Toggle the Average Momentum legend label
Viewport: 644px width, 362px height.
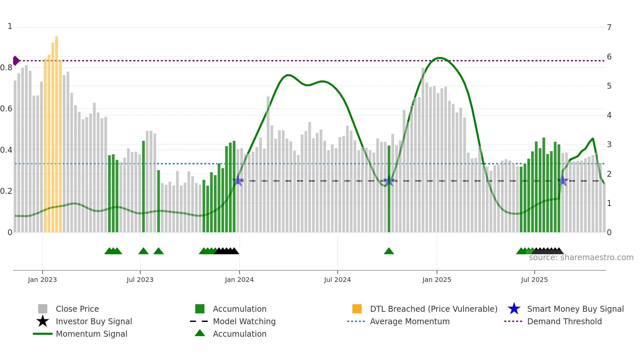coord(410,321)
